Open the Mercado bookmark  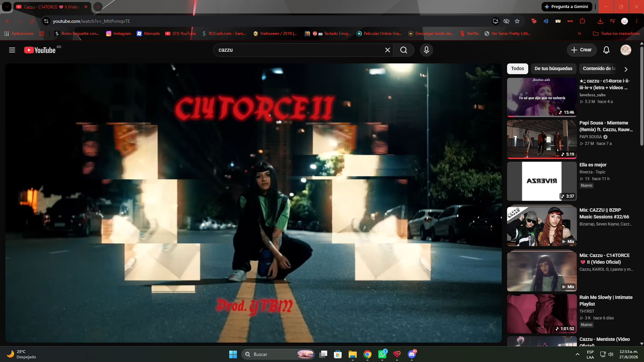pyautogui.click(x=148, y=34)
